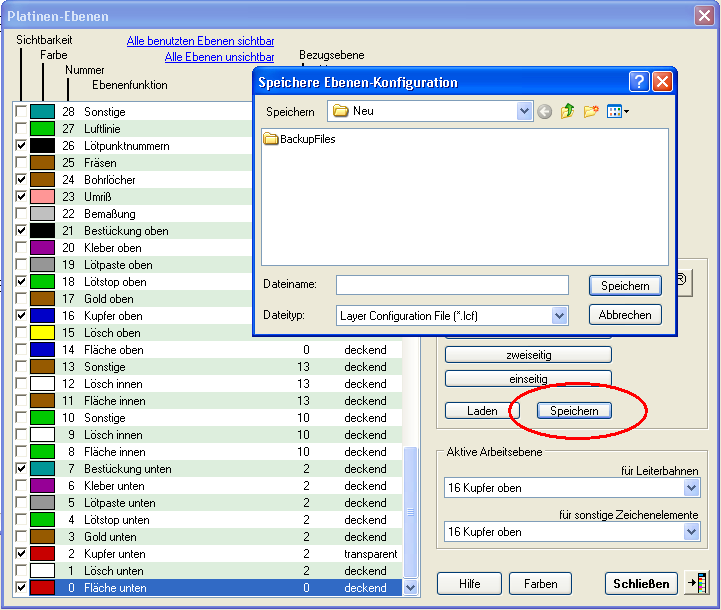The image size is (721, 610).
Task: Click the layer list scrollbar thumb
Action: pyautogui.click(x=411, y=512)
